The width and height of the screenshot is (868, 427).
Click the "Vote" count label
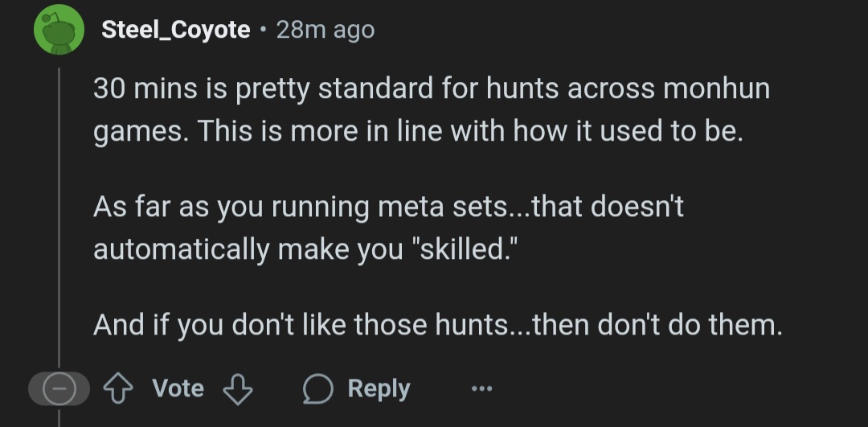(178, 388)
